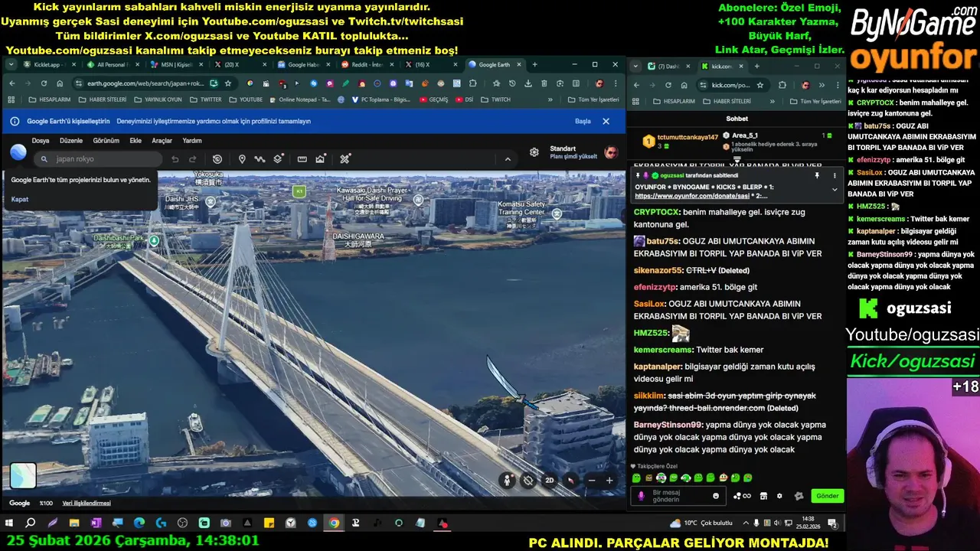Switch to Dashboard tab in Kick window
Viewport: 980px width, 551px height.
pyautogui.click(x=668, y=66)
